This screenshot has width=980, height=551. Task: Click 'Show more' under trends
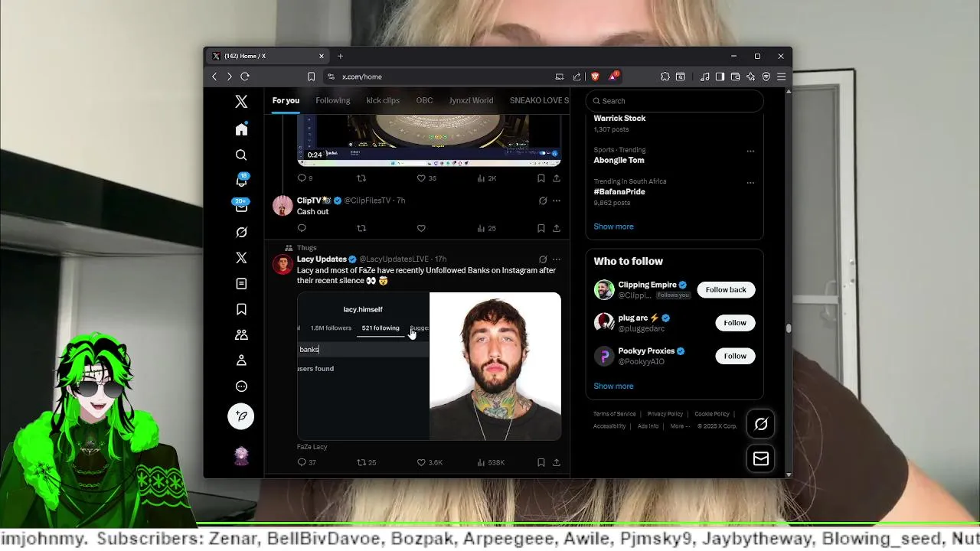coord(613,227)
